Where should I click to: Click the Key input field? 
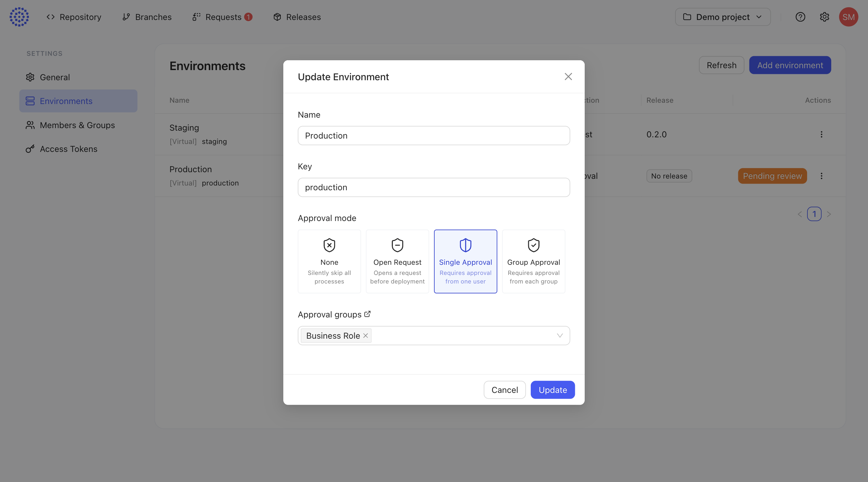click(434, 187)
